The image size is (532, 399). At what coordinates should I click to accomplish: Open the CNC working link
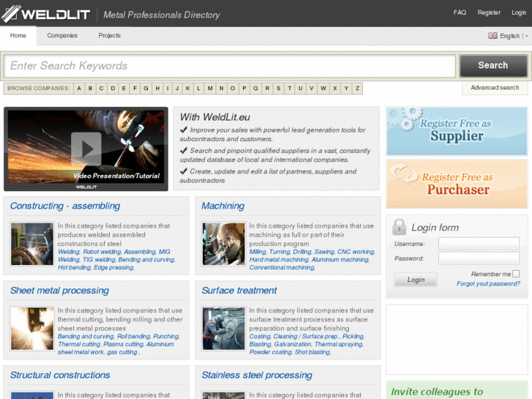[355, 252]
